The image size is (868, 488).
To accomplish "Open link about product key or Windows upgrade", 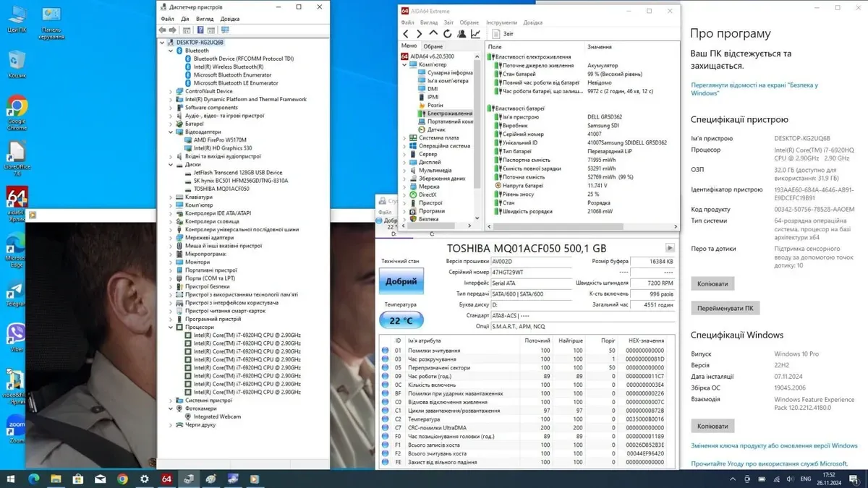I will pos(774,446).
